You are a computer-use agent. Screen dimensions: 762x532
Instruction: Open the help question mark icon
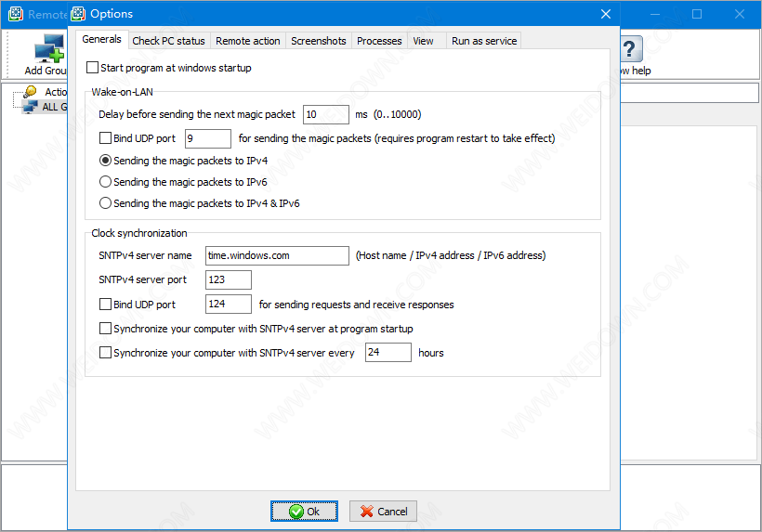(x=630, y=49)
